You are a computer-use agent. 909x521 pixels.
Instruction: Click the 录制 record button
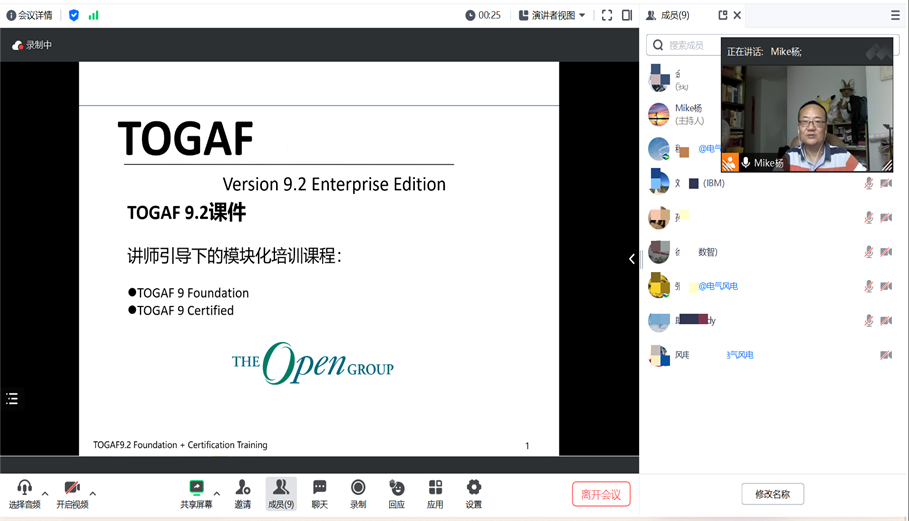358,494
